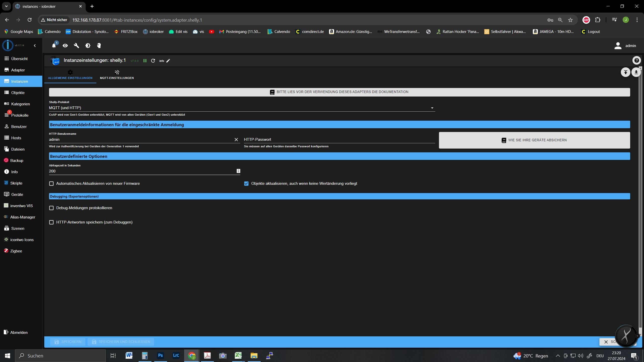
Task: Click the notification bell icon
Action: coord(54,46)
